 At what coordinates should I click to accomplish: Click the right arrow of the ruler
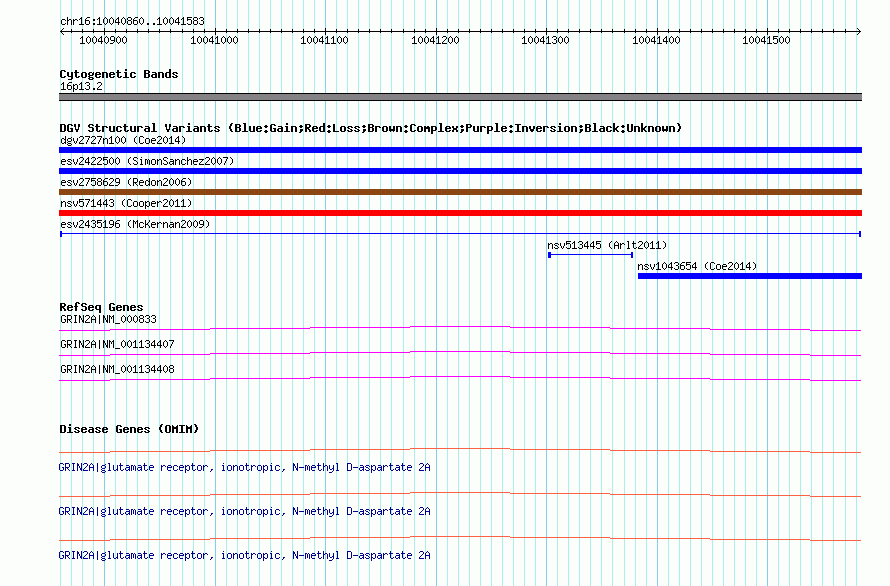[859, 31]
